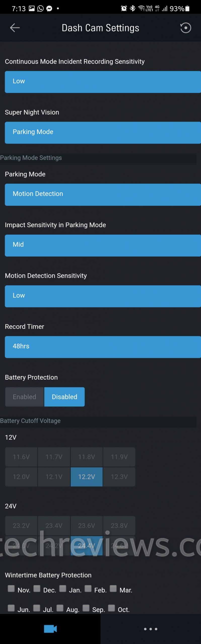Tap the alarm icon in status bar
This screenshot has width=201, height=644.
click(124, 9)
